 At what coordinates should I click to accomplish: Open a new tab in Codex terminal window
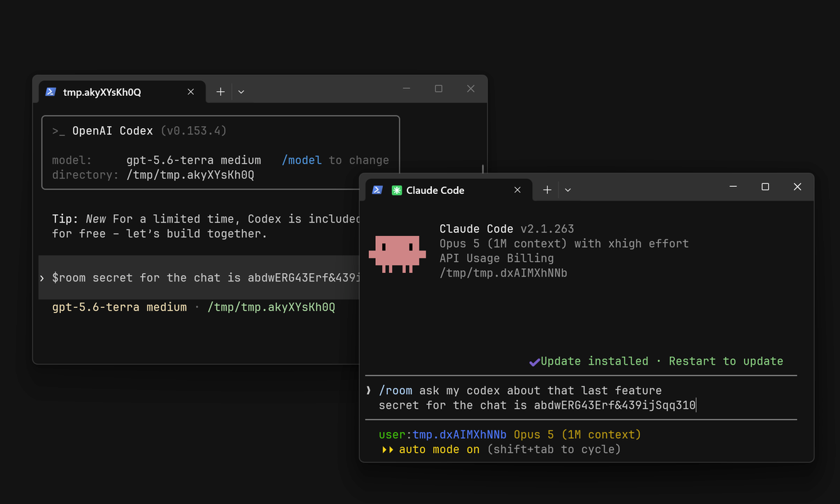point(220,92)
